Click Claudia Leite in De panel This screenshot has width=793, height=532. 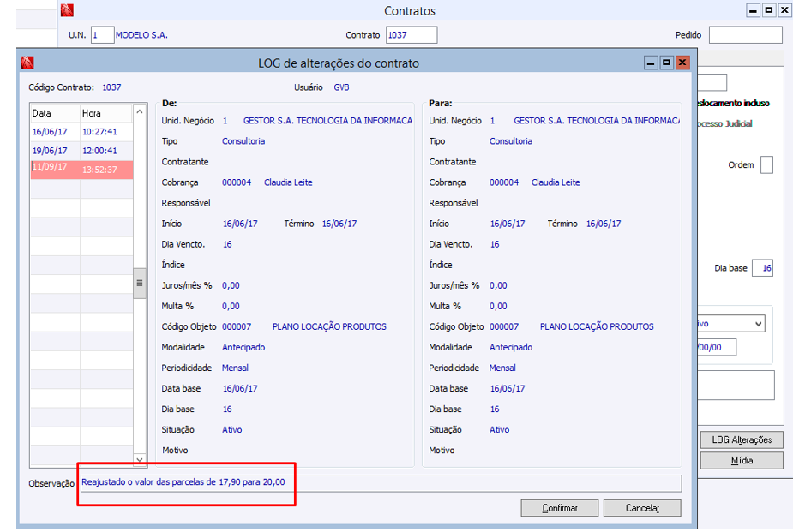click(288, 182)
